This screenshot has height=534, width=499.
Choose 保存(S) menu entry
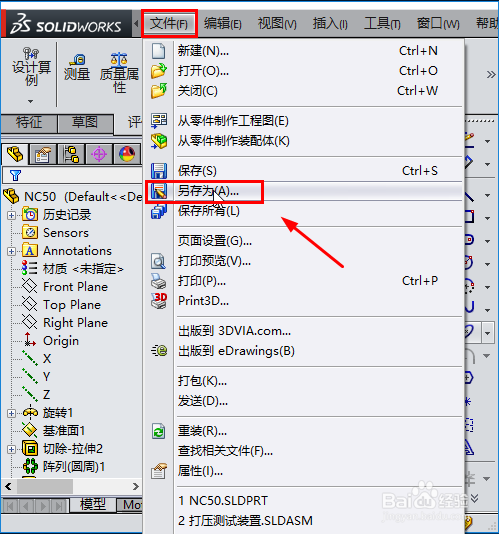tap(303, 171)
